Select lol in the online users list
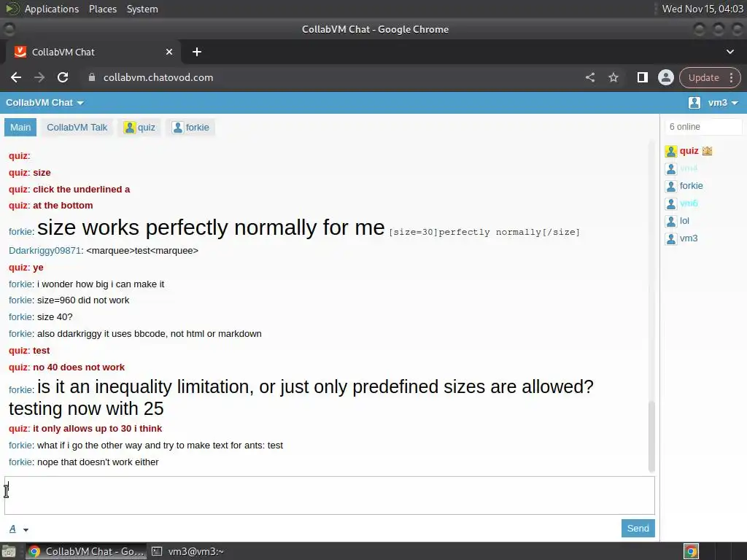Screen dimensions: 747x560 click(684, 221)
